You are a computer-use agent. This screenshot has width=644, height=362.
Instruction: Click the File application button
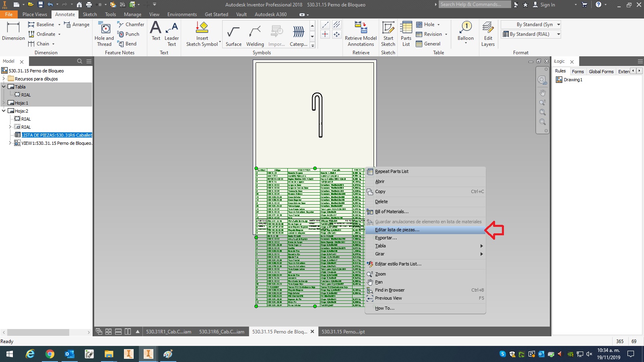click(x=9, y=14)
